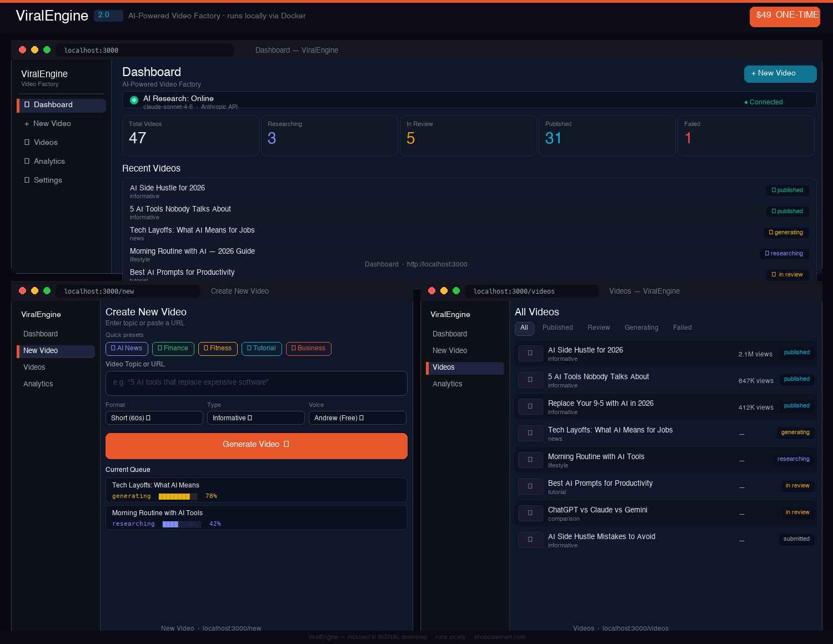Click the Videos sidebar icon in the Videos window
Viewport: 833px width, 644px height.
(443, 368)
